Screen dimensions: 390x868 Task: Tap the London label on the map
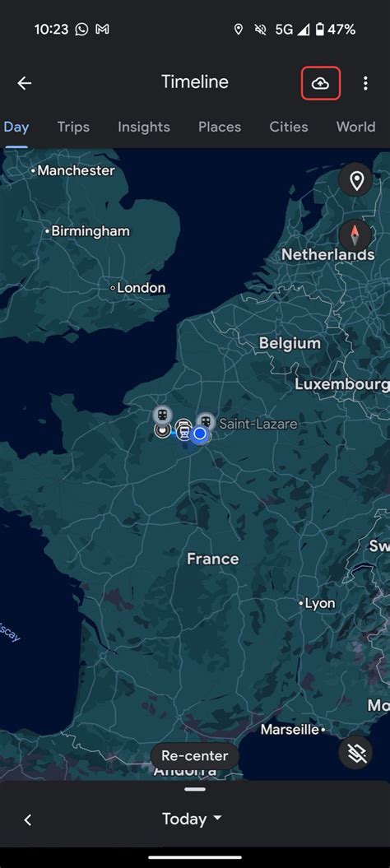[142, 288]
